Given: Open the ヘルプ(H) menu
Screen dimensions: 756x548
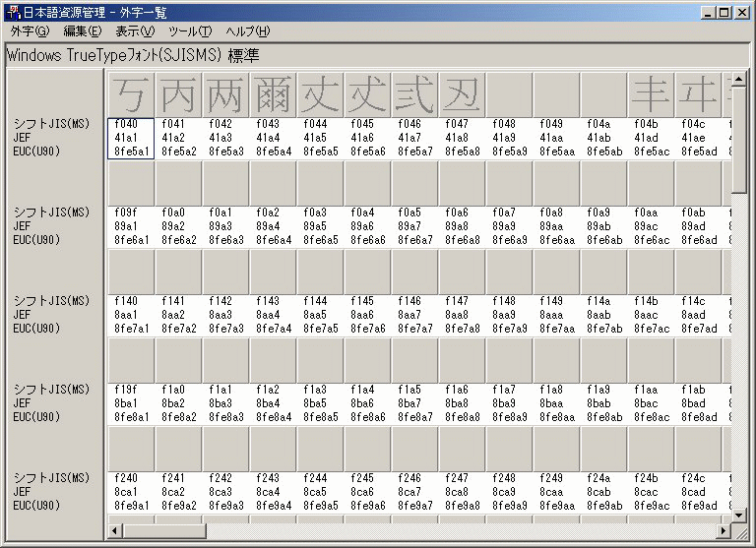Looking at the screenshot, I should [247, 31].
